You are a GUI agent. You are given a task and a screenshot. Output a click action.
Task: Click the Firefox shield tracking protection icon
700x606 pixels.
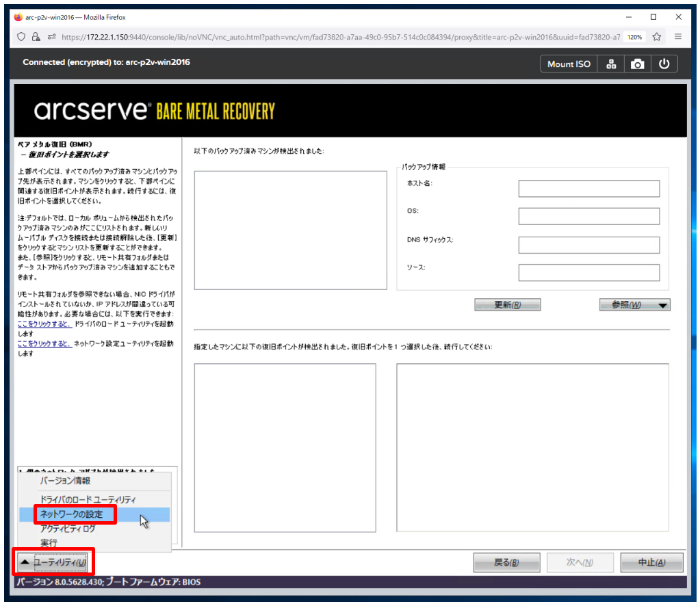[21, 36]
